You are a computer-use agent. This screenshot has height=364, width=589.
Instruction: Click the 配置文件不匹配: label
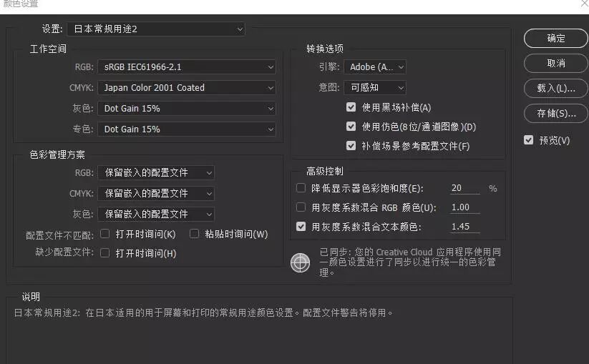[x=59, y=235]
